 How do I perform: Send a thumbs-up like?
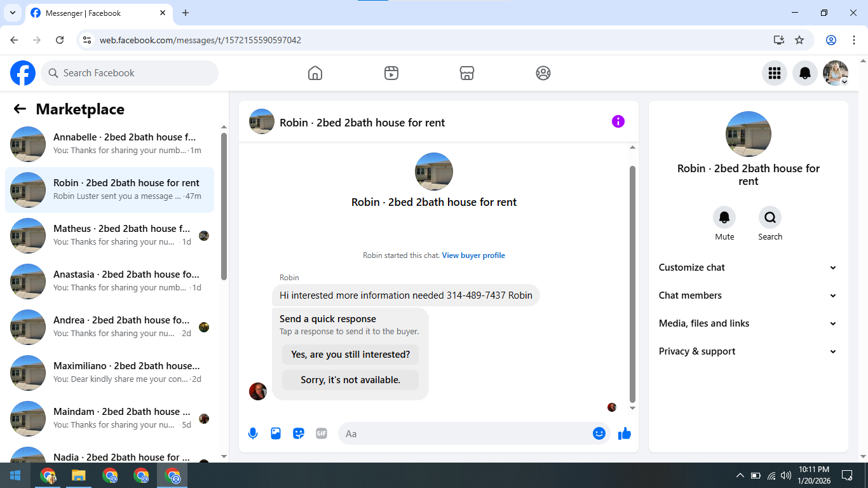click(625, 433)
